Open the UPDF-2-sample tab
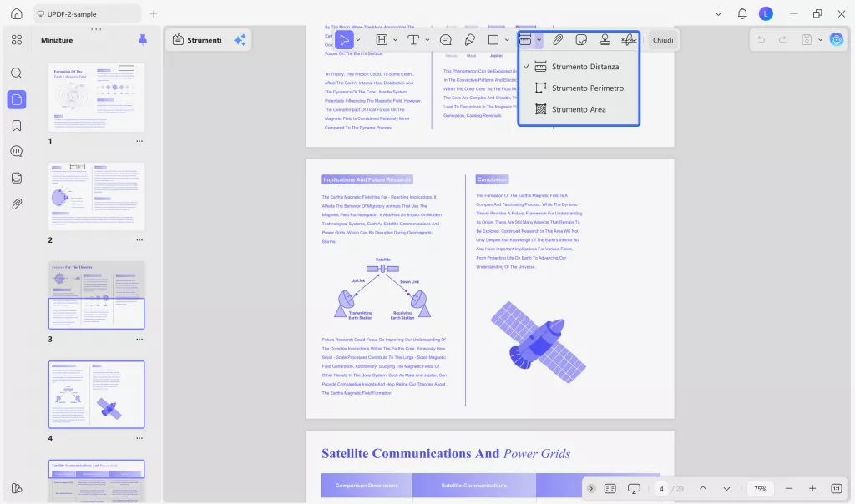This screenshot has width=855, height=504. (x=87, y=13)
